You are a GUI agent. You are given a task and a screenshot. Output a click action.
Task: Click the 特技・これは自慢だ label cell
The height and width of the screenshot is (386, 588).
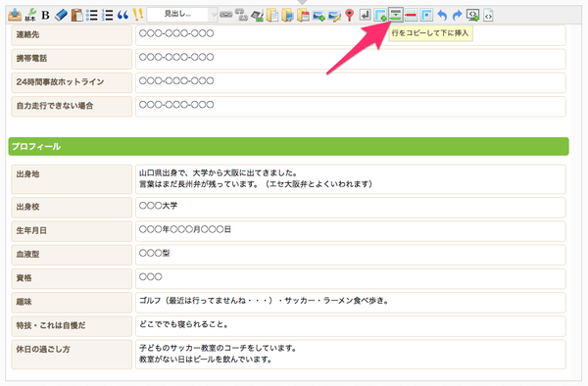point(72,325)
